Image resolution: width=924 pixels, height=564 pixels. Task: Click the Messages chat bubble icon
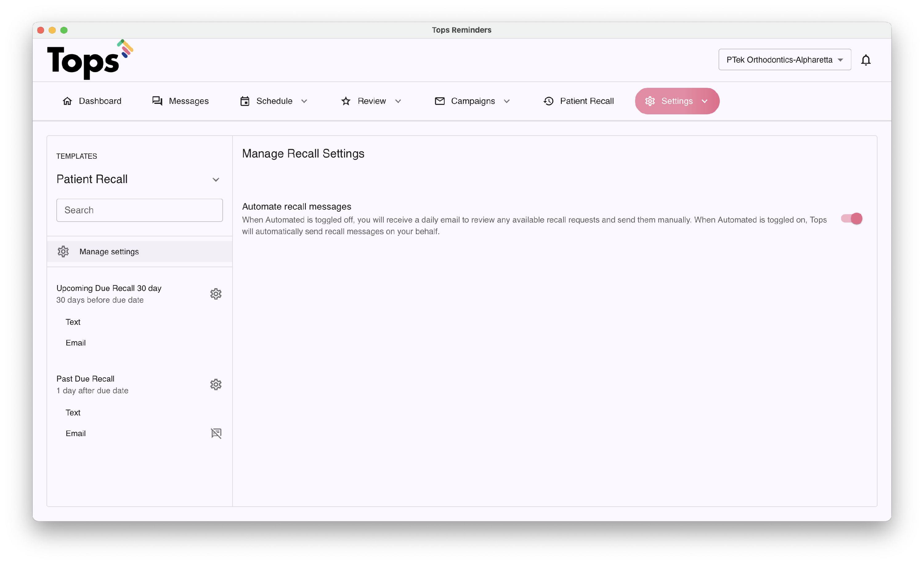click(x=157, y=101)
